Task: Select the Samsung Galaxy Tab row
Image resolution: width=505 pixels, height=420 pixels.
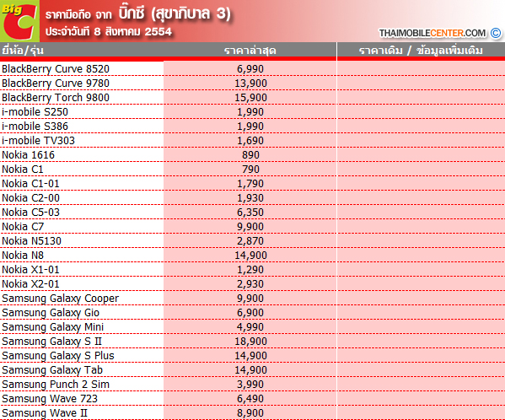Action: point(253,370)
